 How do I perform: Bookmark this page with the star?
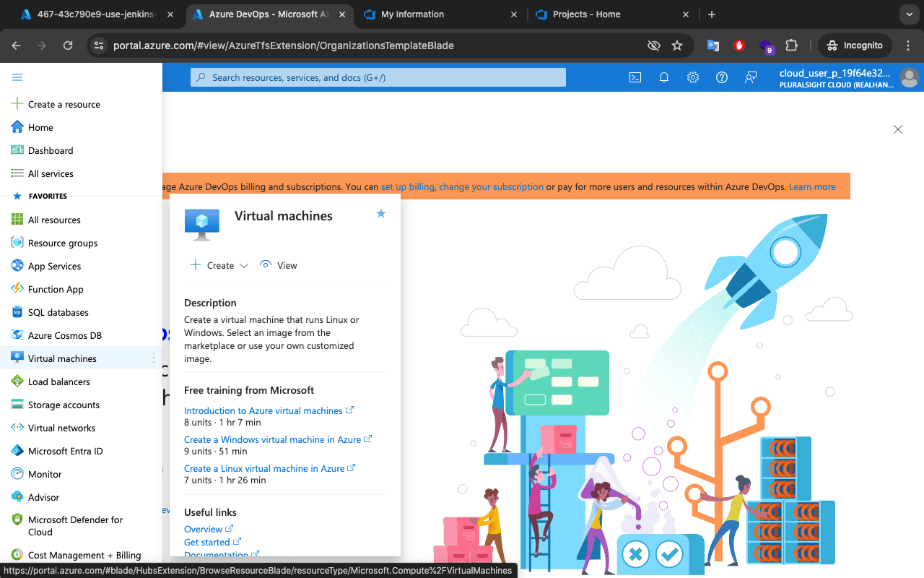point(677,46)
